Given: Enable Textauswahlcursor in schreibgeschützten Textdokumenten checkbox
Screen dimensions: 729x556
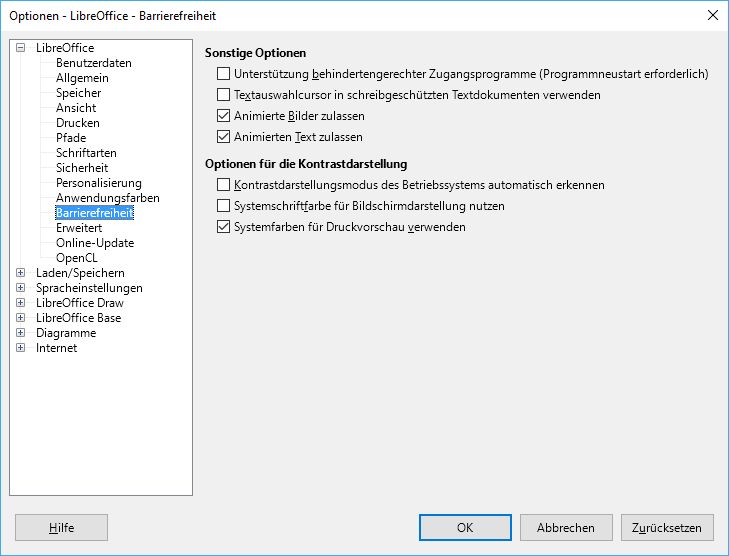Looking at the screenshot, I should pos(224,94).
